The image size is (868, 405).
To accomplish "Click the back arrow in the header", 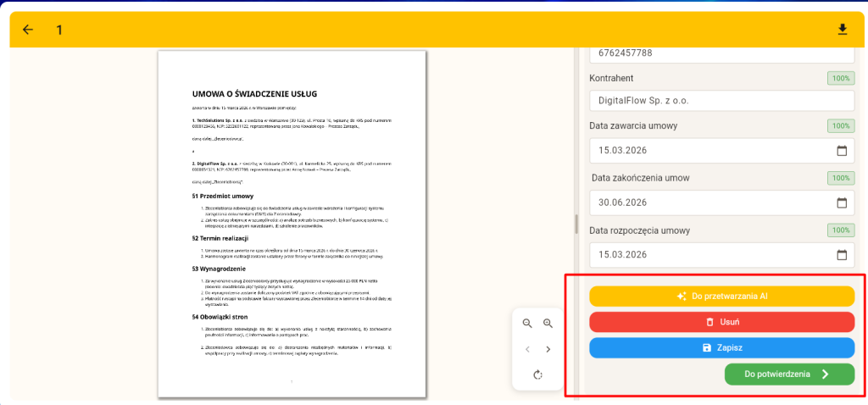I will (x=28, y=30).
